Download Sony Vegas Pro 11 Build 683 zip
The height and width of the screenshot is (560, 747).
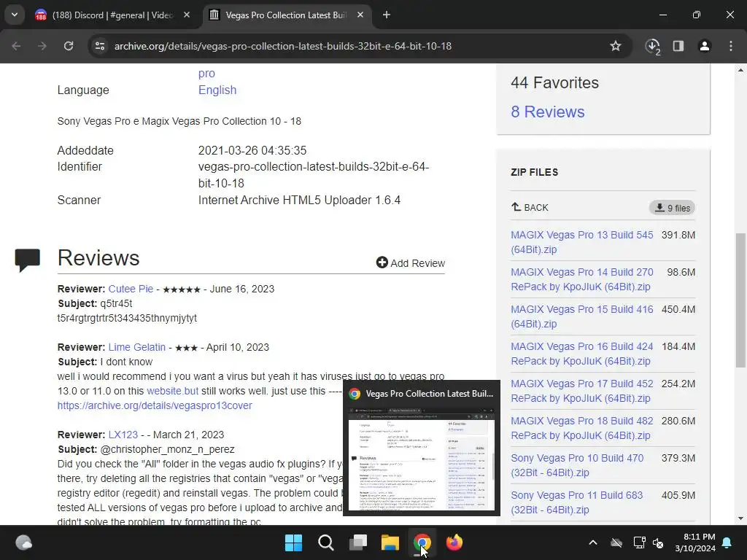576,502
